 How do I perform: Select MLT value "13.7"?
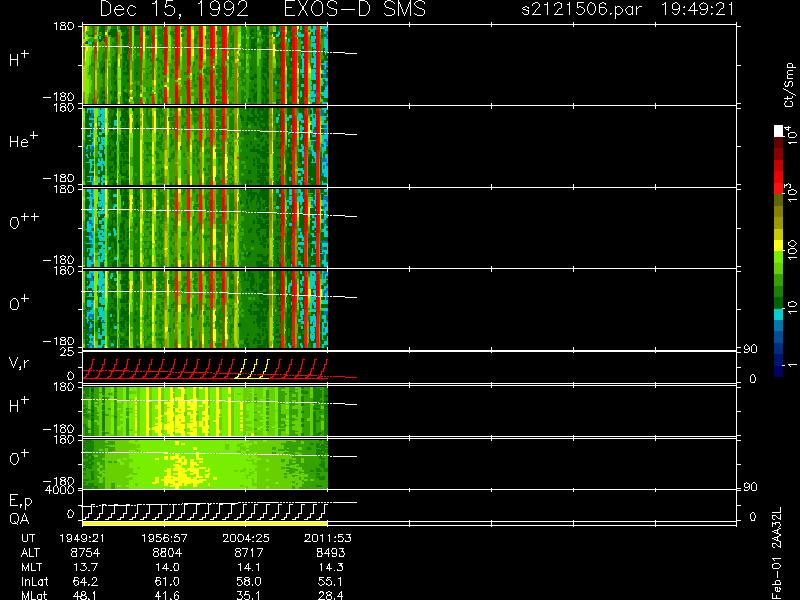click(x=85, y=567)
